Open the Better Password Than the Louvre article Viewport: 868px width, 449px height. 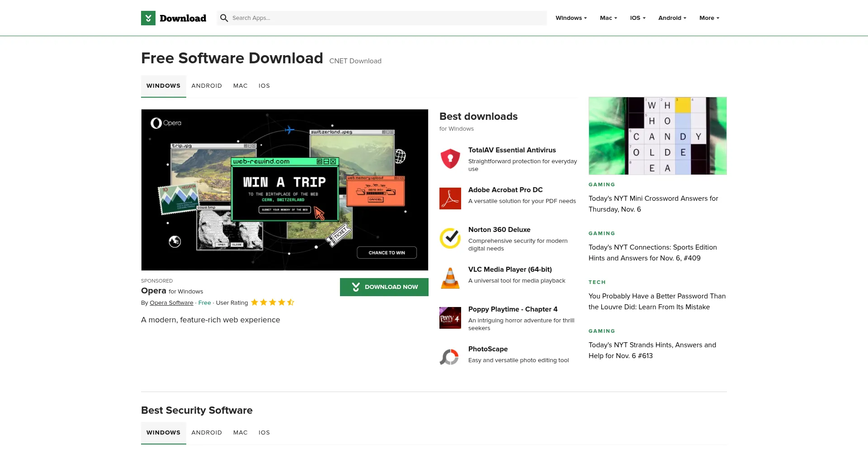(x=657, y=302)
